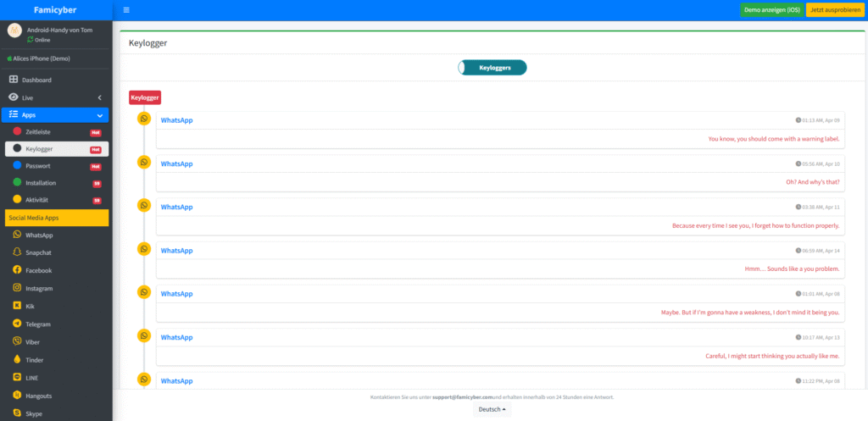Screen dimensions: 868x421
Task: Click the red Zeitleiste dot
Action: coord(17,131)
